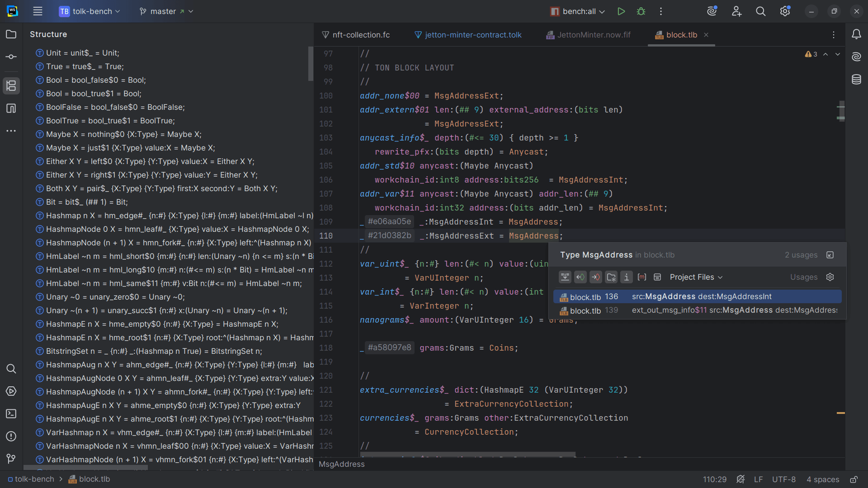Viewport: 868px width, 488px height.
Task: Change 4 spaces indent setting
Action: pyautogui.click(x=823, y=479)
